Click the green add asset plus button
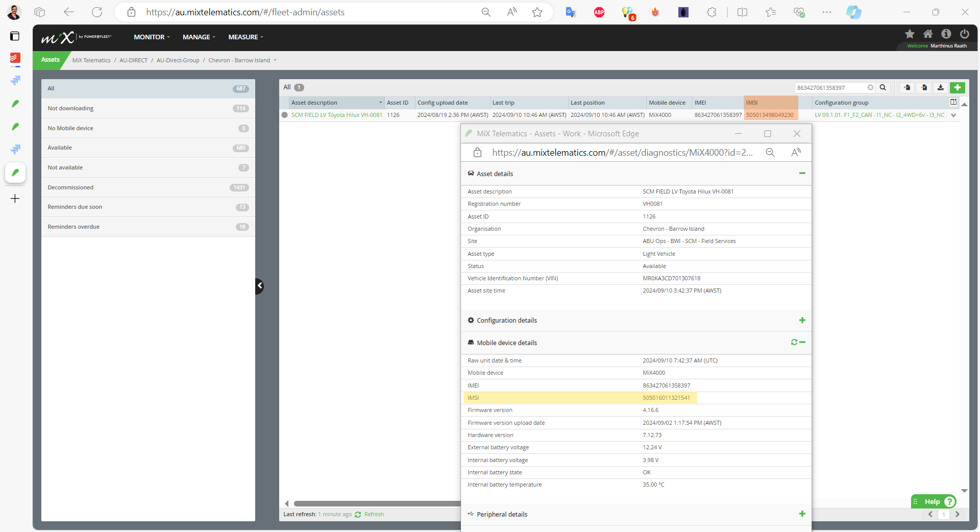The image size is (980, 532). click(958, 88)
